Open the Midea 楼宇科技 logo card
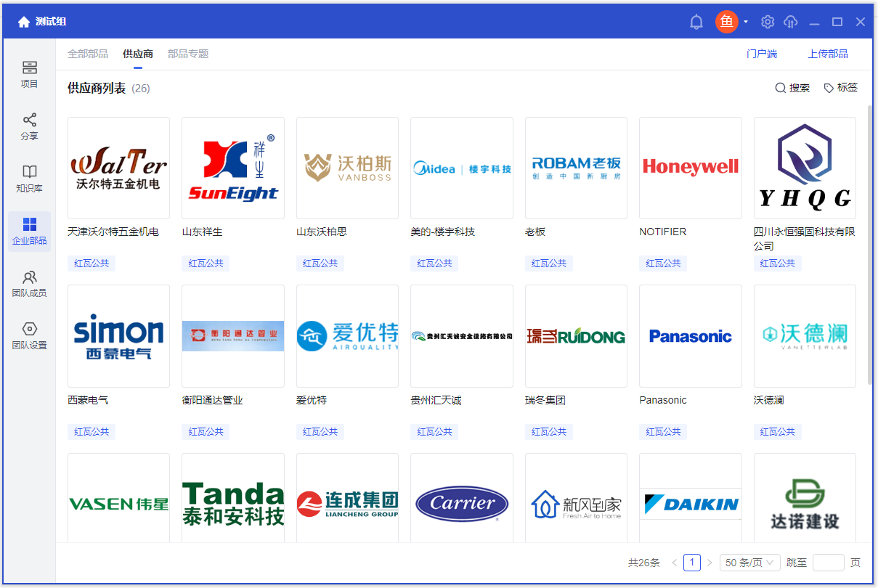 click(x=462, y=168)
